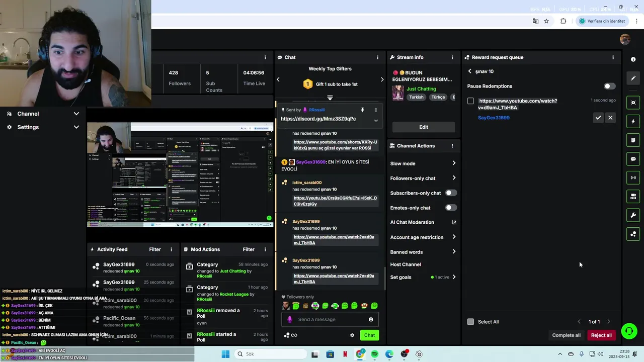Toggle Pause Redemptions switch

pyautogui.click(x=609, y=86)
